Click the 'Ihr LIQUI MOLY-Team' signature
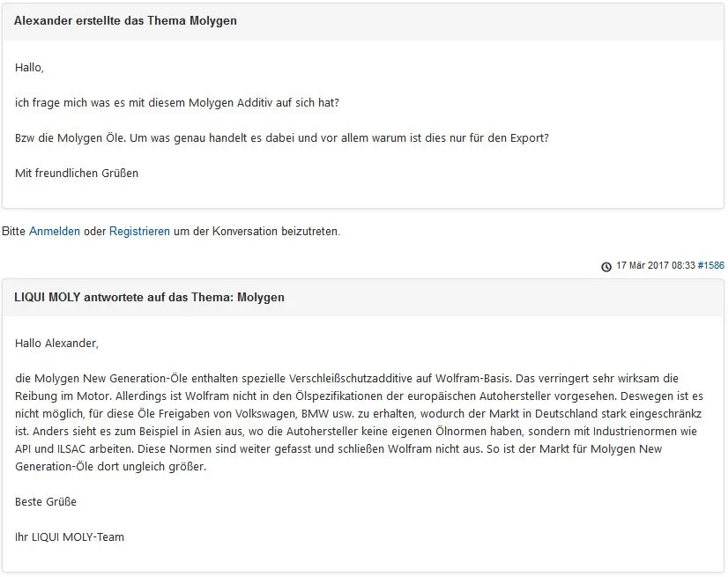This screenshot has width=728, height=577. 70,537
